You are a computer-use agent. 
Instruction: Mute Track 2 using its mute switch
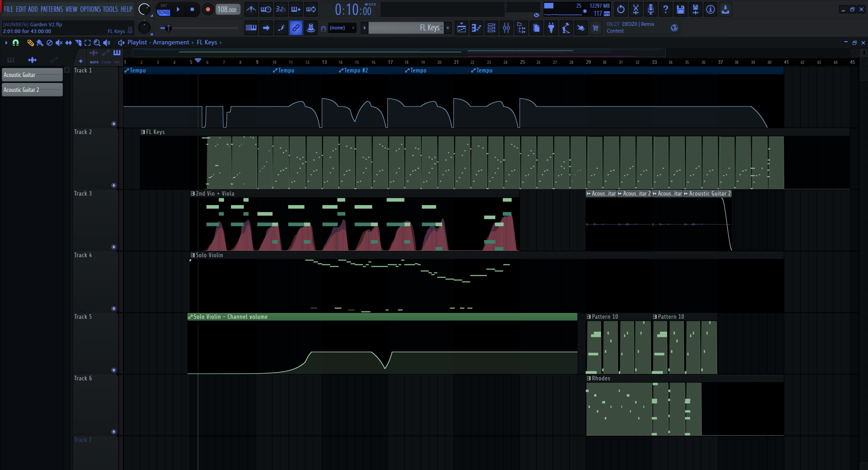pos(114,185)
